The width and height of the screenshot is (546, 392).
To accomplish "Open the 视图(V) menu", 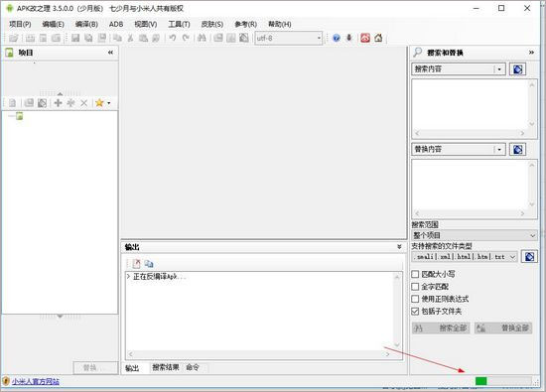I will (146, 24).
